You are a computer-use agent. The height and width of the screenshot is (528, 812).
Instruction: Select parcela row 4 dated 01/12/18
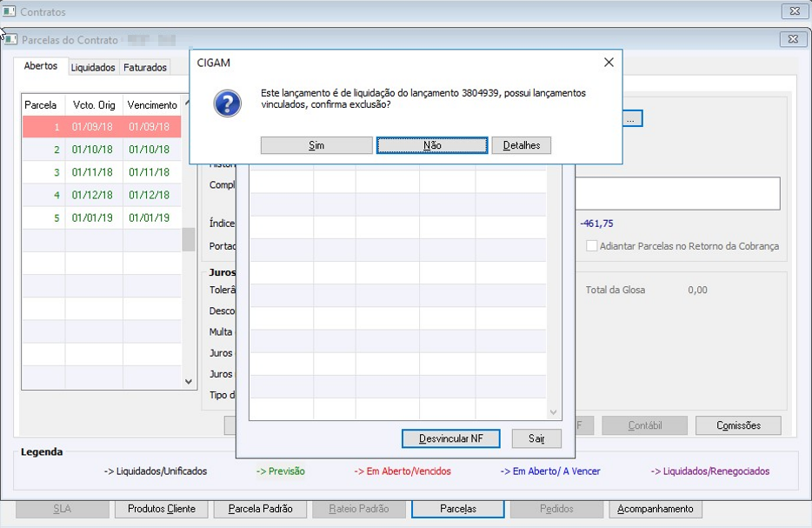pyautogui.click(x=102, y=196)
